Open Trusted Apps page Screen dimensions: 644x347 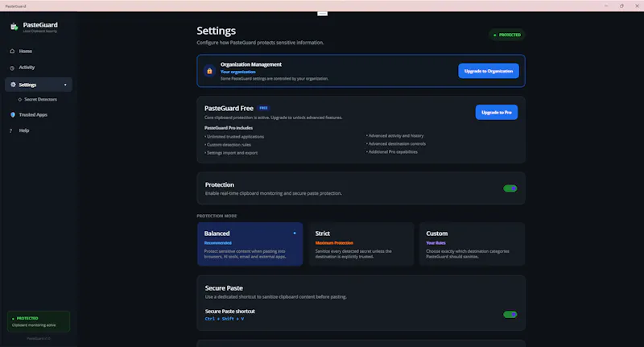click(x=38, y=114)
